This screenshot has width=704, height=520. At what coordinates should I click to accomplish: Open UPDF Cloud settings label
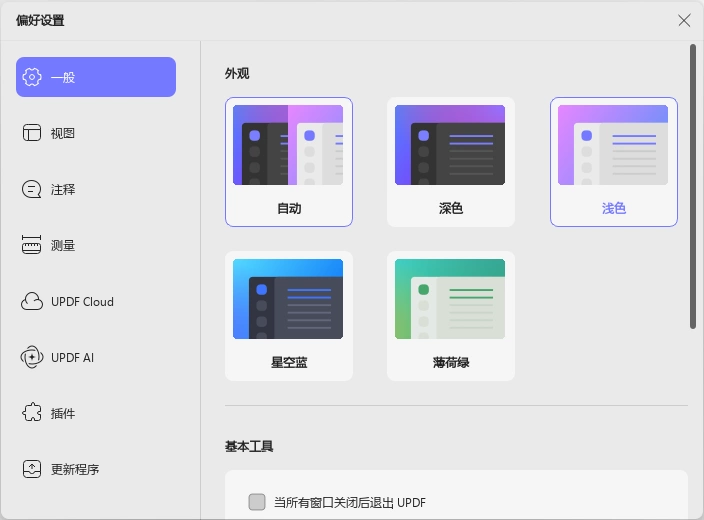tap(82, 302)
